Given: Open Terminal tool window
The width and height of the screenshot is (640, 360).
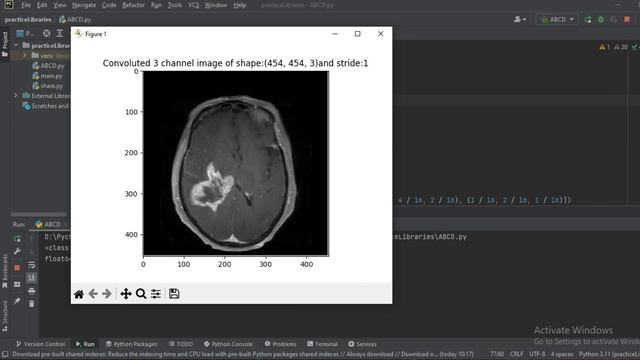Looking at the screenshot, I should pyautogui.click(x=322, y=344).
